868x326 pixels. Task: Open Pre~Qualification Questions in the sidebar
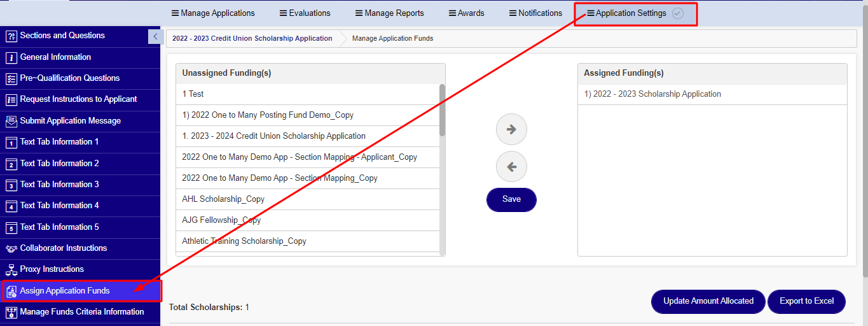point(80,78)
